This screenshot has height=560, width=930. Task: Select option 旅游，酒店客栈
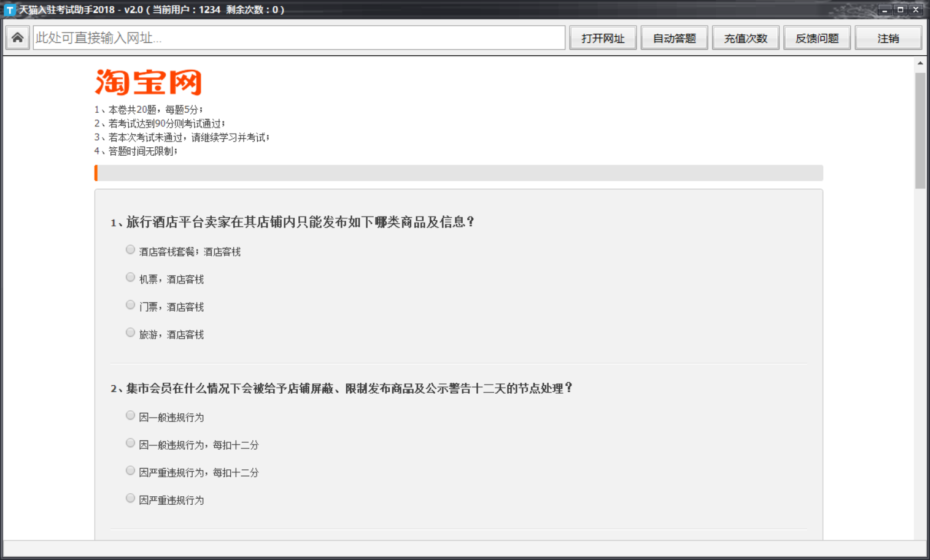[x=130, y=332]
